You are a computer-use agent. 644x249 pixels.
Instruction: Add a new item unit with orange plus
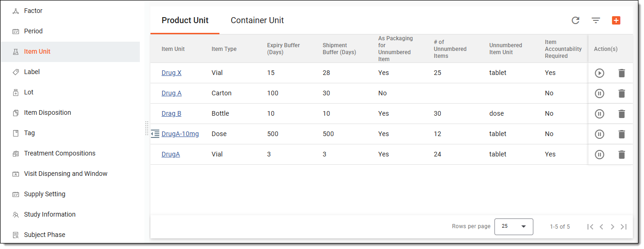coord(616,20)
